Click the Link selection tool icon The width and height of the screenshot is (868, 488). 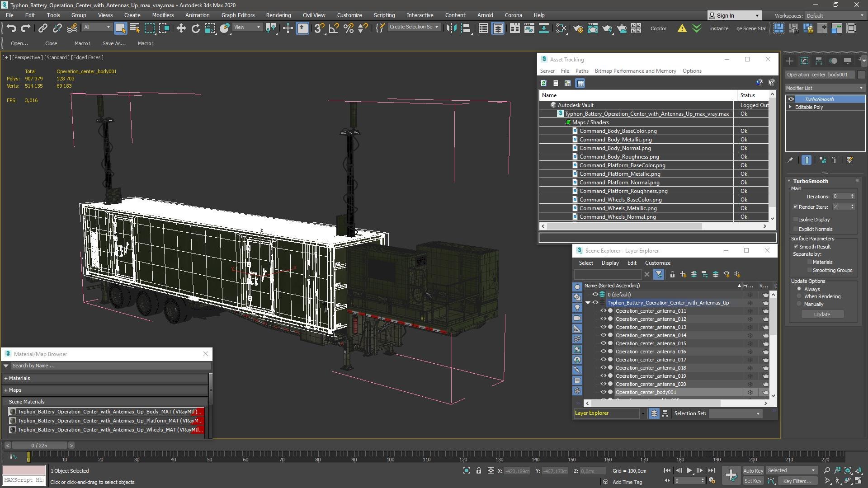[x=42, y=28]
